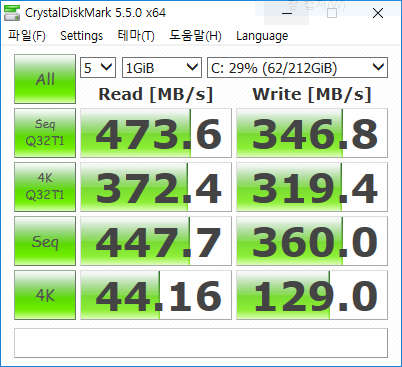This screenshot has height=367, width=402.
Task: Click the Read [MB/s] column header
Action: tap(156, 94)
